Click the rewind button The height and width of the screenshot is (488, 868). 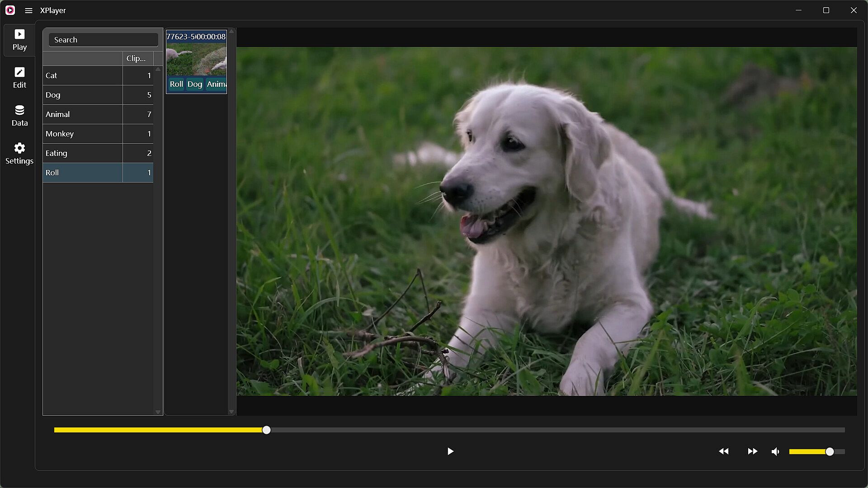[x=724, y=451]
